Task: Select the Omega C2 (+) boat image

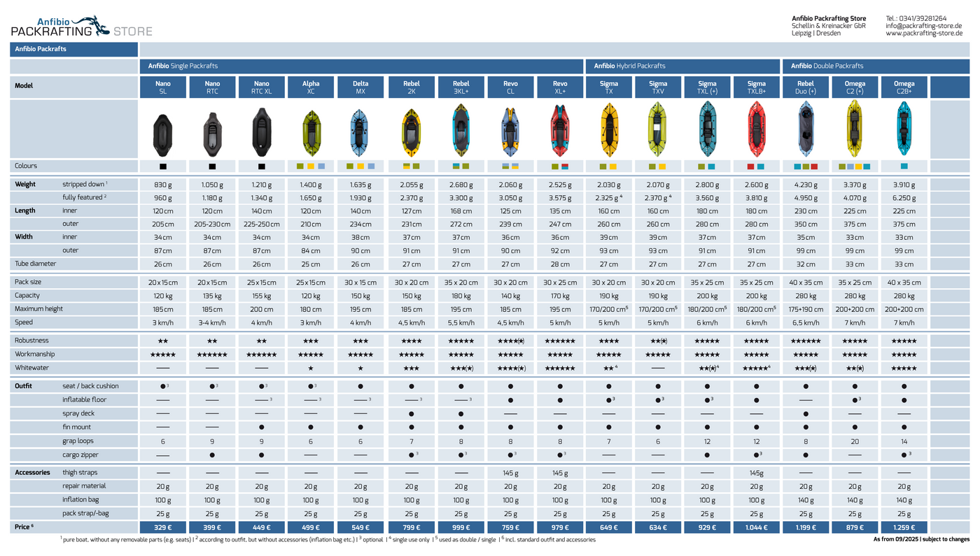Action: (x=855, y=128)
